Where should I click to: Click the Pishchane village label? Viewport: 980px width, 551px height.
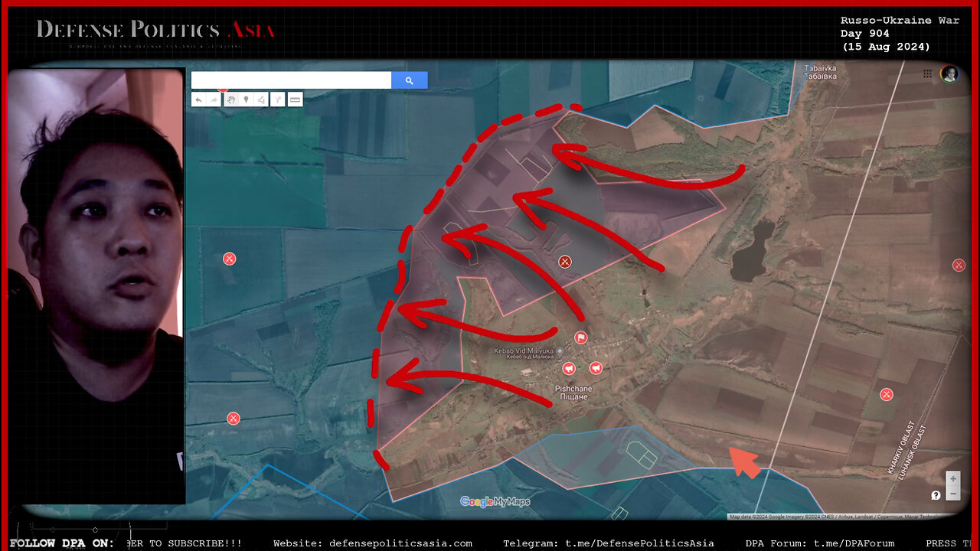tap(572, 393)
